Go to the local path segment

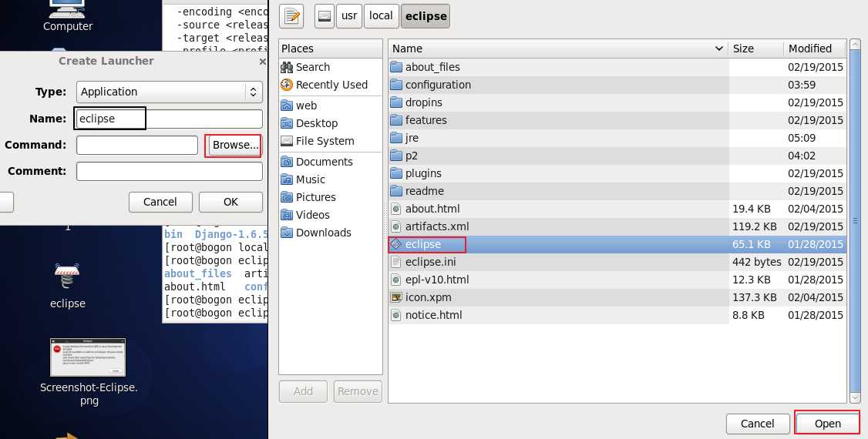[x=381, y=16]
